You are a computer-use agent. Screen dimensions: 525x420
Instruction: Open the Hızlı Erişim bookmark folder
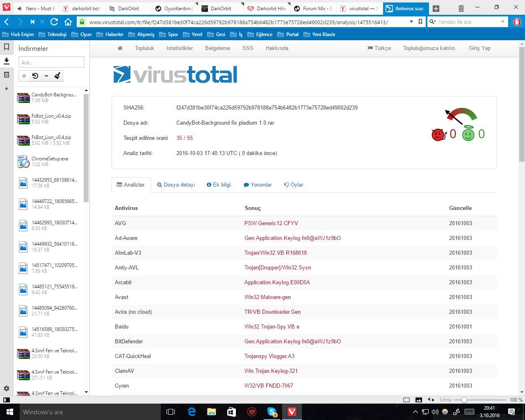pos(18,34)
